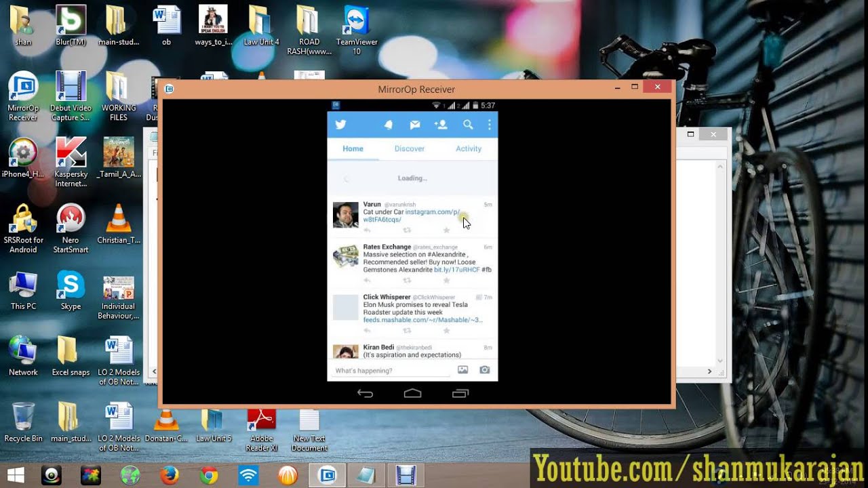
Task: Open ob Word document on desktop
Action: click(166, 26)
